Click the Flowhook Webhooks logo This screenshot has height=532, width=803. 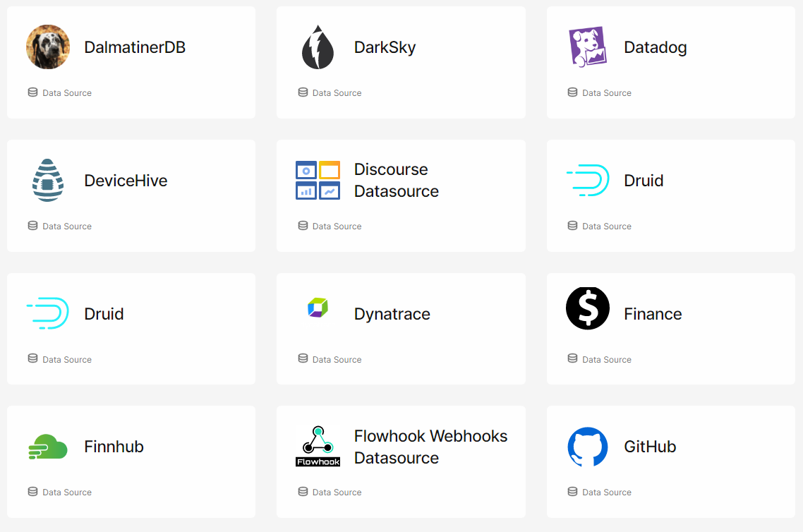coord(318,447)
